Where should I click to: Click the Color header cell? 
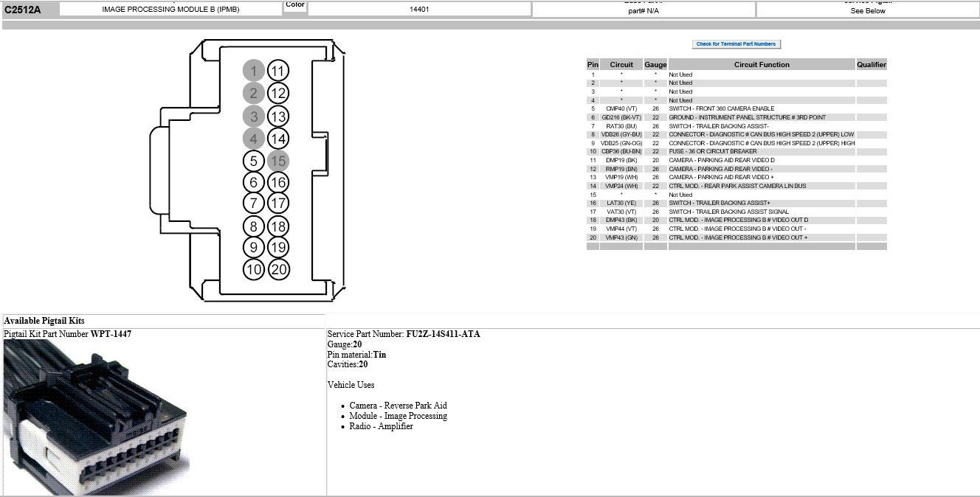click(295, 6)
